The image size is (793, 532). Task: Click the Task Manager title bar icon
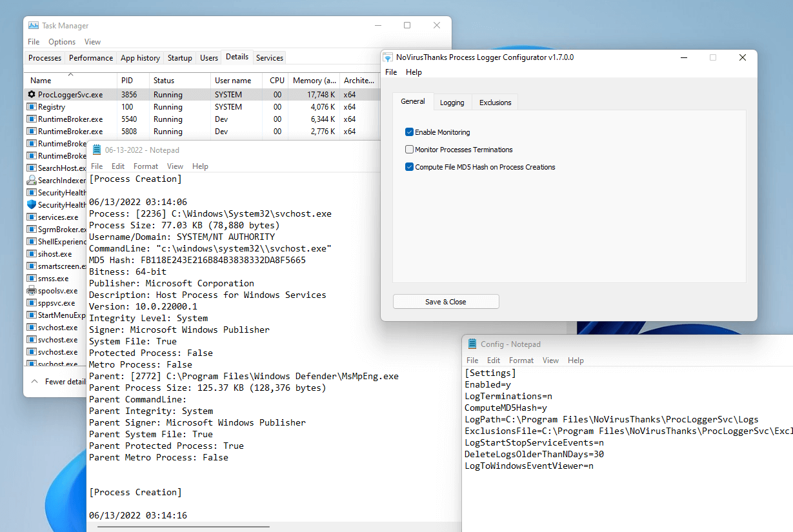click(34, 26)
